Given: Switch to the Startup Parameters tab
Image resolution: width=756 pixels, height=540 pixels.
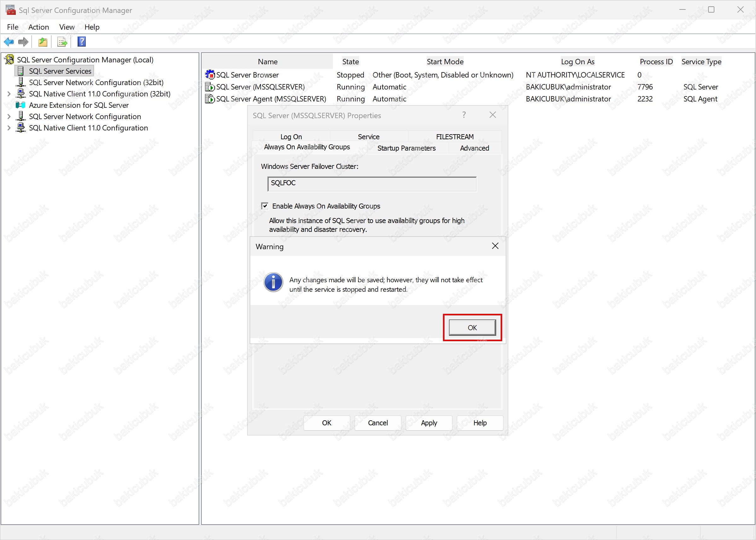Looking at the screenshot, I should (406, 148).
